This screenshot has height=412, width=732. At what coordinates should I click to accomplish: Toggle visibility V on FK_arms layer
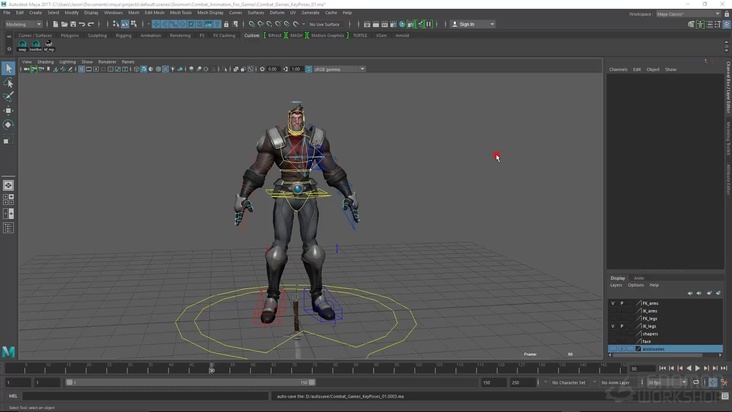612,303
